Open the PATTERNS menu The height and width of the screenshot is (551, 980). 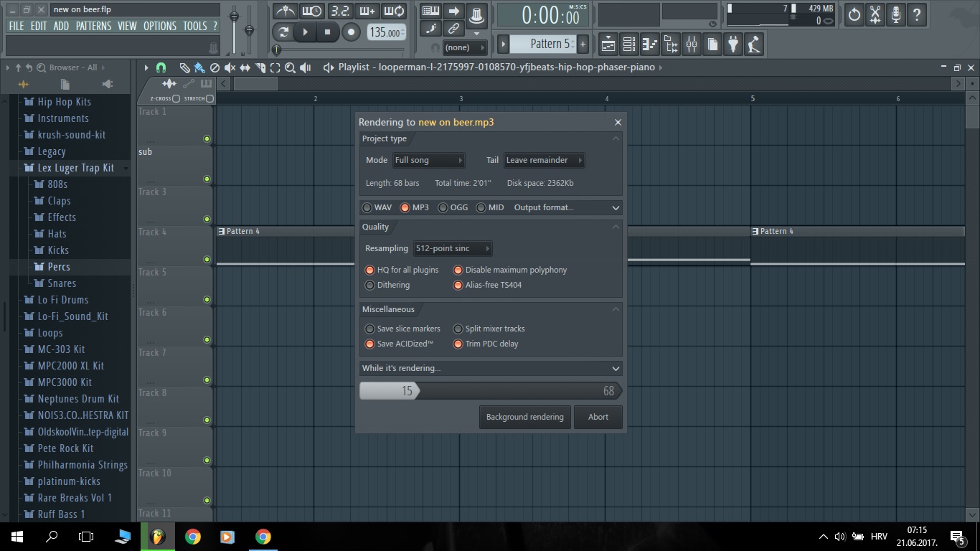pos(93,26)
